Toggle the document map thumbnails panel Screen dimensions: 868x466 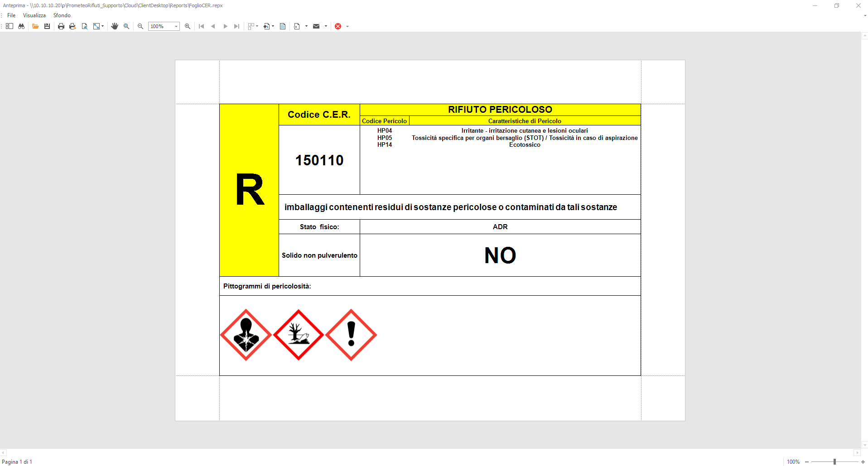pos(9,26)
